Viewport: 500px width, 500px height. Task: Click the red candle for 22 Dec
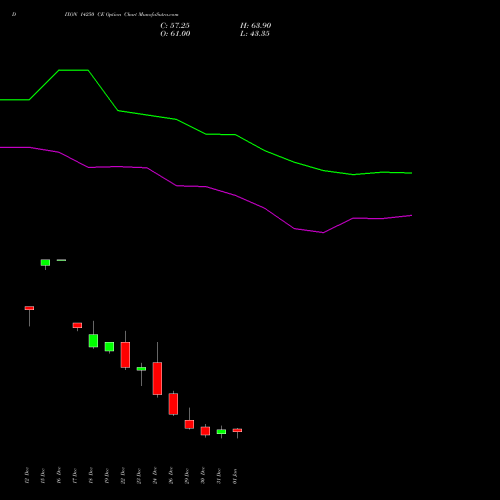tap(125, 355)
